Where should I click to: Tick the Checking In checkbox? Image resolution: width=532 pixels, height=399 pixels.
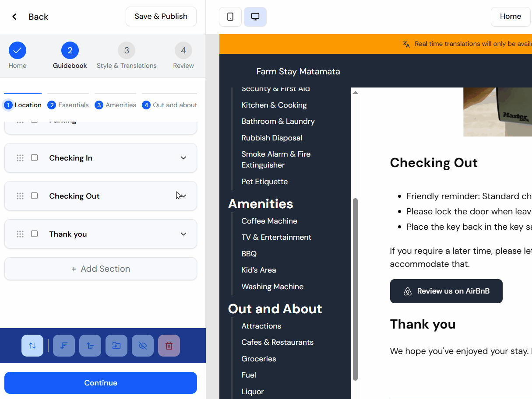pos(34,158)
